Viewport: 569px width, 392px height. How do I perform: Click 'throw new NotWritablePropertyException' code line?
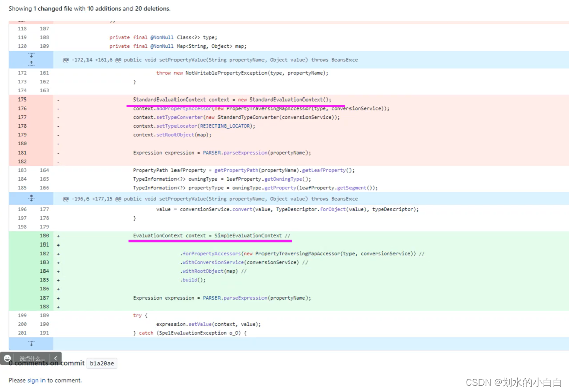pos(242,73)
